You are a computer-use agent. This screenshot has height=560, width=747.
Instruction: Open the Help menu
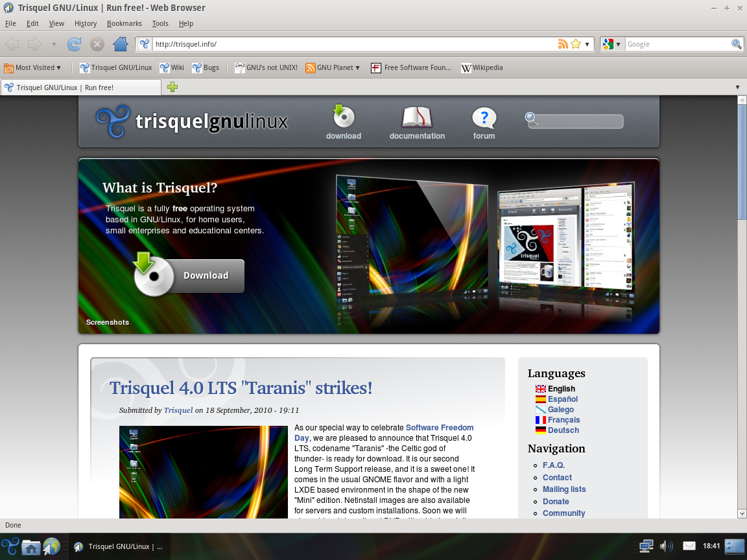(x=186, y=23)
